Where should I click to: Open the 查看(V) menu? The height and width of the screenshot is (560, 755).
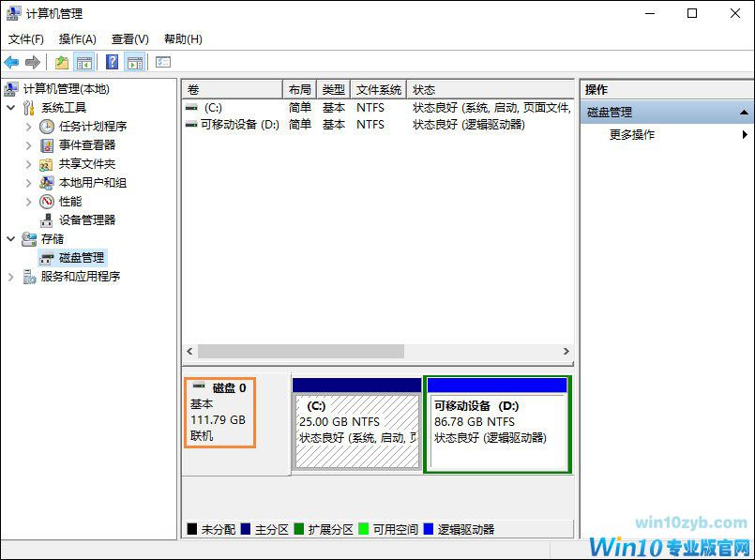point(127,38)
